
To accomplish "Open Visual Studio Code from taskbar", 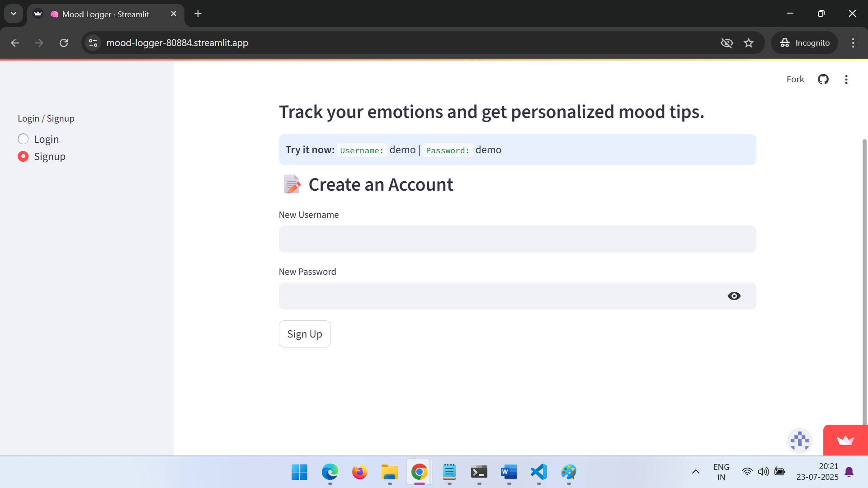I will click(538, 472).
